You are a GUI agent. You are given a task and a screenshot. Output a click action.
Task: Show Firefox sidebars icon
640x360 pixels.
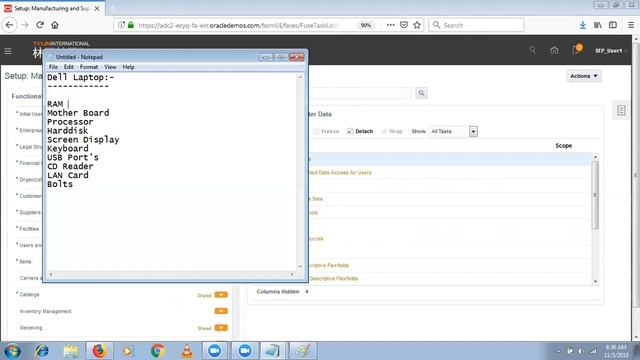[x=613, y=25]
